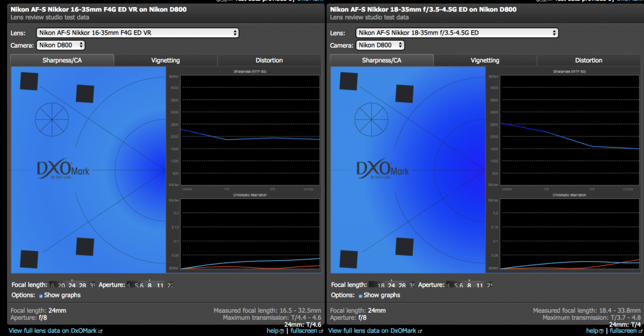The image size is (644, 336).
Task: Set focal length to 18 in 18-35mm panel
Action: (381, 286)
